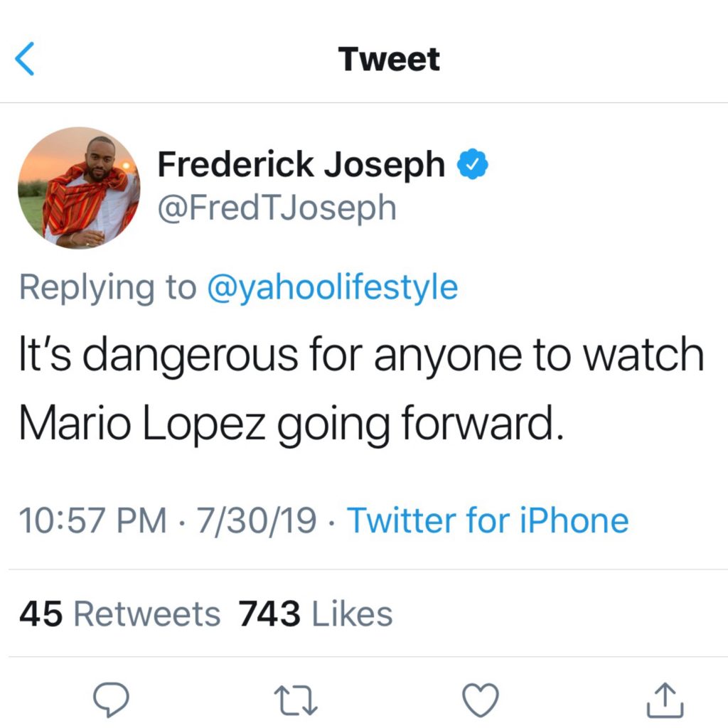
Task: Click the blue verified badge
Action: click(472, 165)
